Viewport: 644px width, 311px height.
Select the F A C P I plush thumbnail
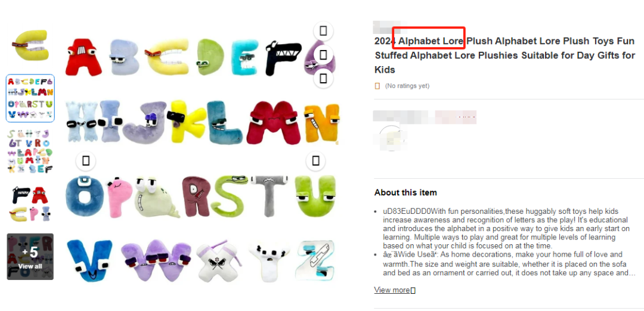click(x=30, y=204)
